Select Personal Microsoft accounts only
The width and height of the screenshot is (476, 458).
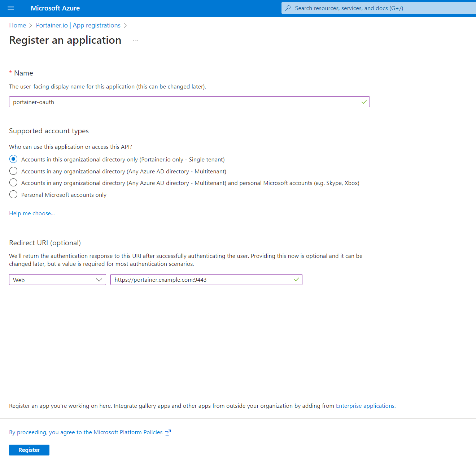click(13, 195)
